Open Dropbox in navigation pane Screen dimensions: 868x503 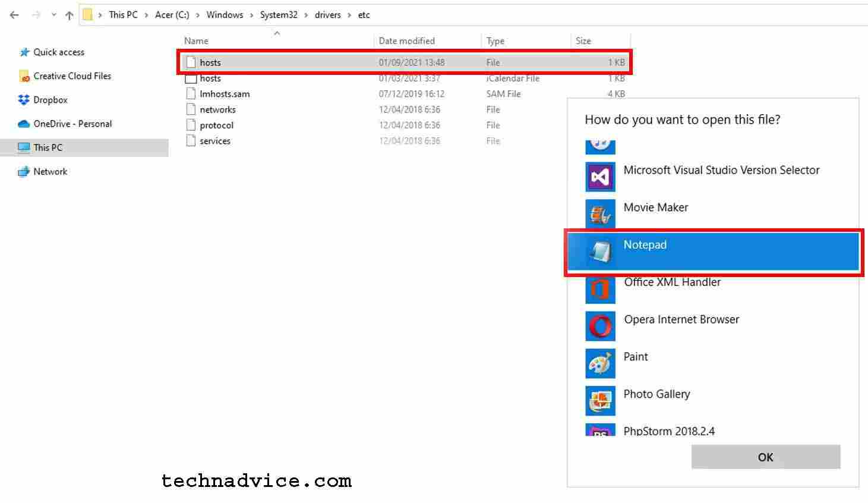click(50, 100)
